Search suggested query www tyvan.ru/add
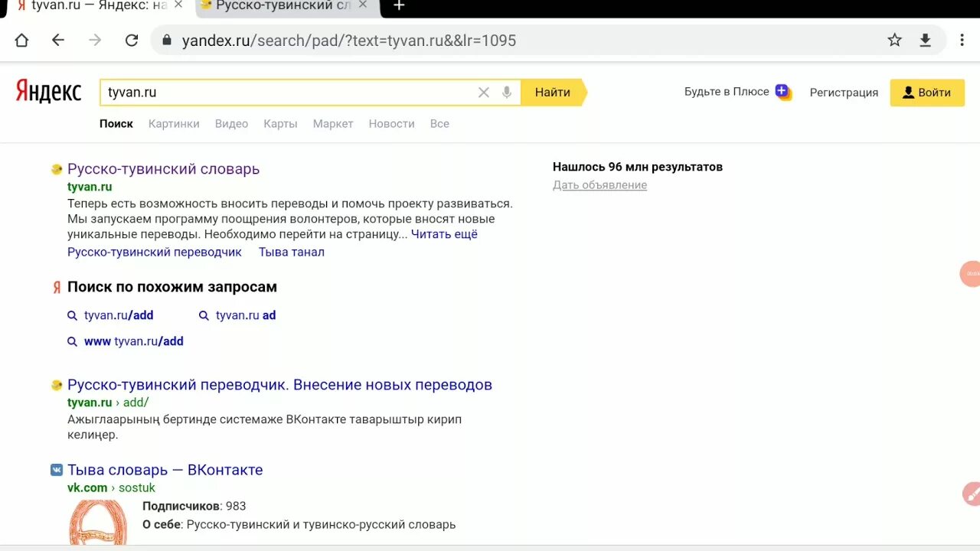This screenshot has width=980, height=551. (134, 341)
